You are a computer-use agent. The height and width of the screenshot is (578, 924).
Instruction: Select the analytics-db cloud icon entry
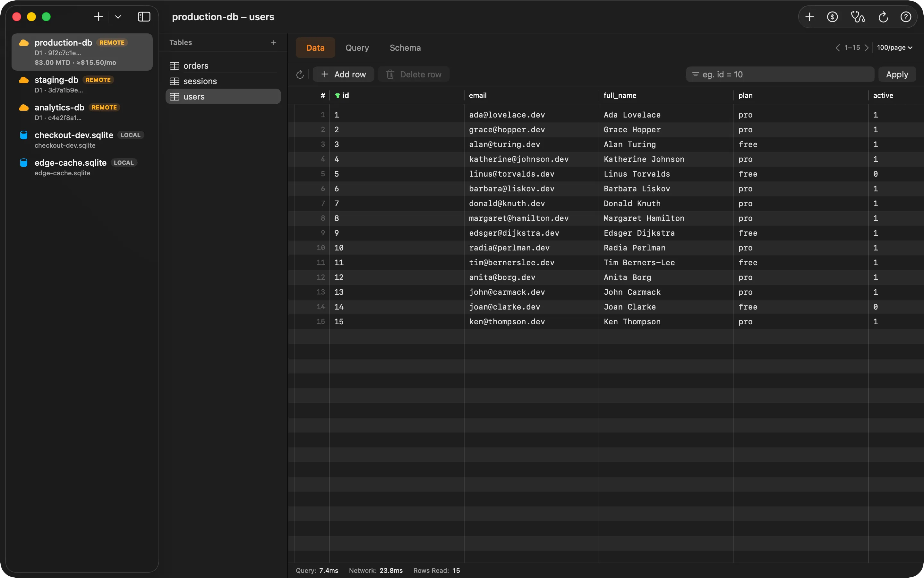[24, 108]
